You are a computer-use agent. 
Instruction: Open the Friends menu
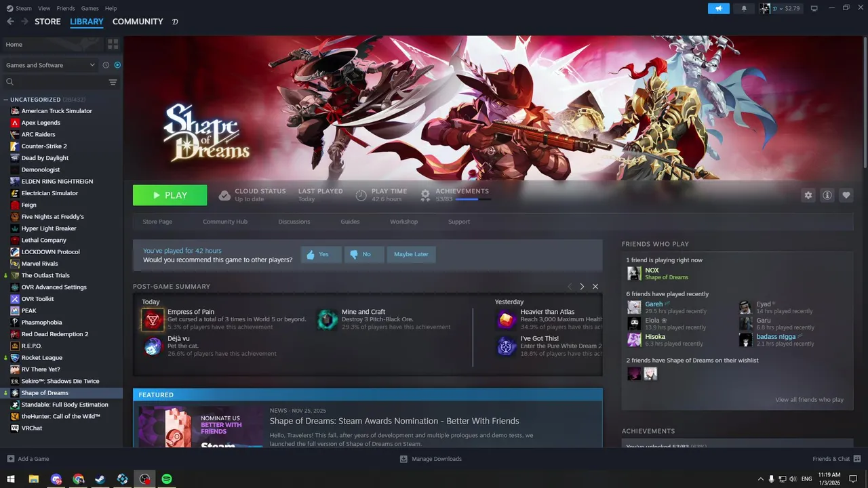(x=66, y=8)
